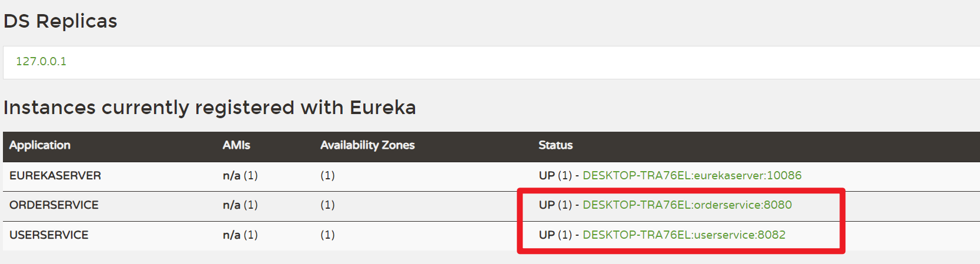Click the Status column header
The image size is (980, 264).
[556, 145]
